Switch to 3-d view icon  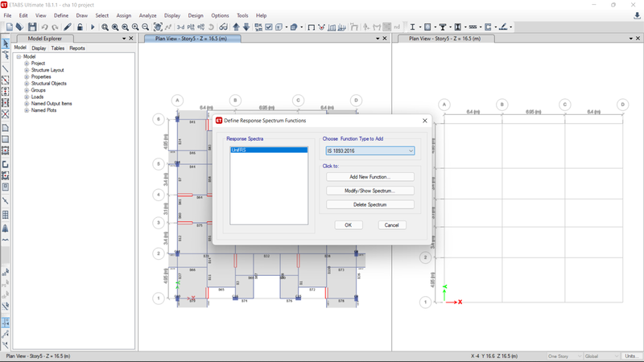pos(180,27)
